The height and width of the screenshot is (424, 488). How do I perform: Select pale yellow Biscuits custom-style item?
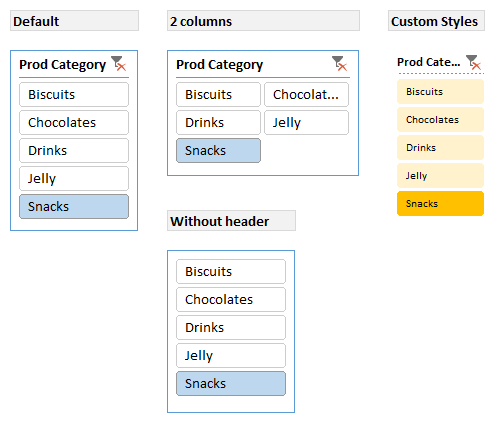click(x=440, y=92)
